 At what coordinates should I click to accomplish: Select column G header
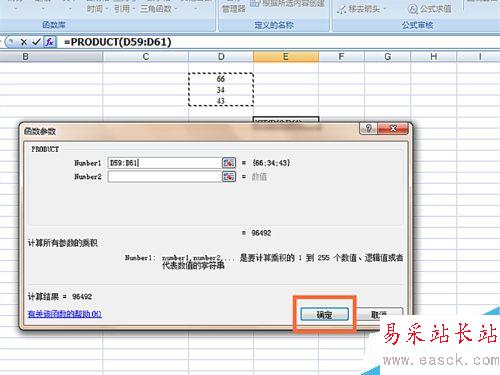[388, 57]
